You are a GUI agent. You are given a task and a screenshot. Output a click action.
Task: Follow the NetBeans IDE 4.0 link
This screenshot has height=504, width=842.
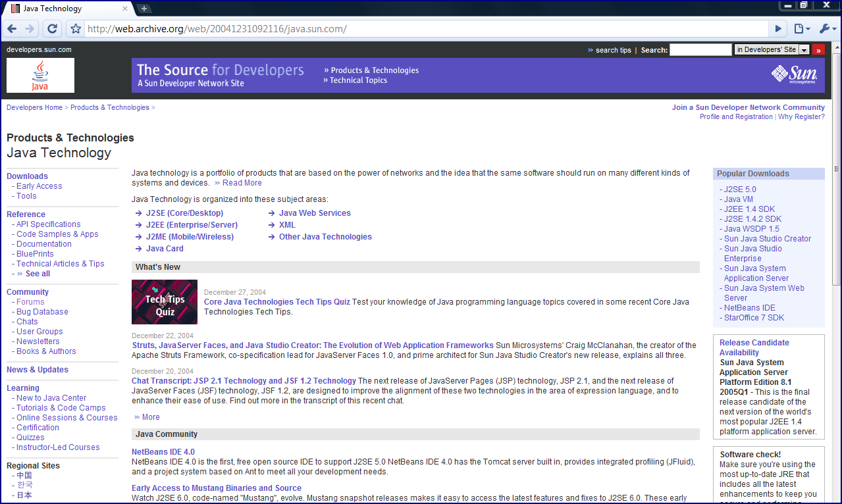(163, 451)
